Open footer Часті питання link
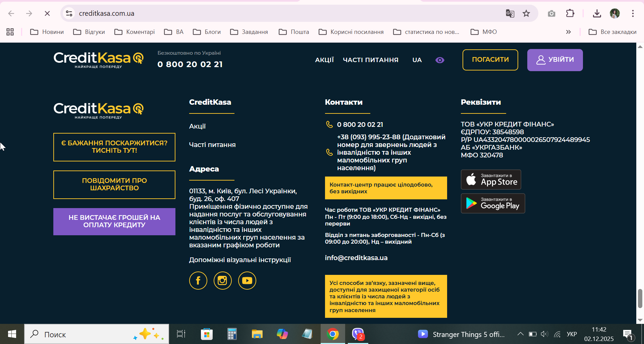The width and height of the screenshot is (644, 344). (212, 145)
